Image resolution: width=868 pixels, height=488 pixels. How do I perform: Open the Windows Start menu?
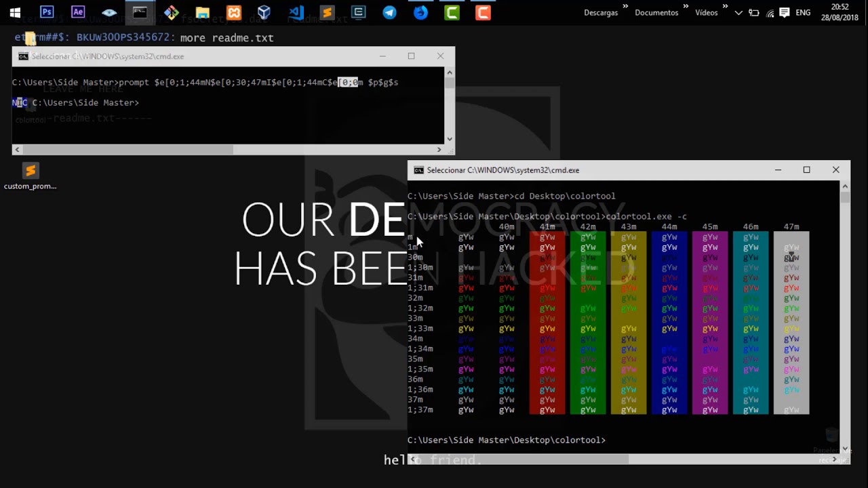coord(15,12)
